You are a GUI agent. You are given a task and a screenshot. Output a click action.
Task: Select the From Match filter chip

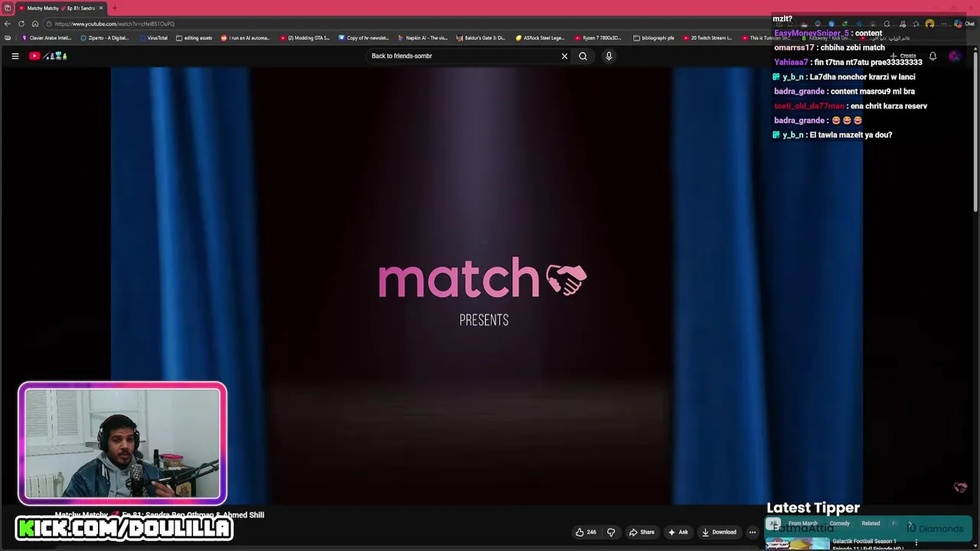(x=802, y=523)
